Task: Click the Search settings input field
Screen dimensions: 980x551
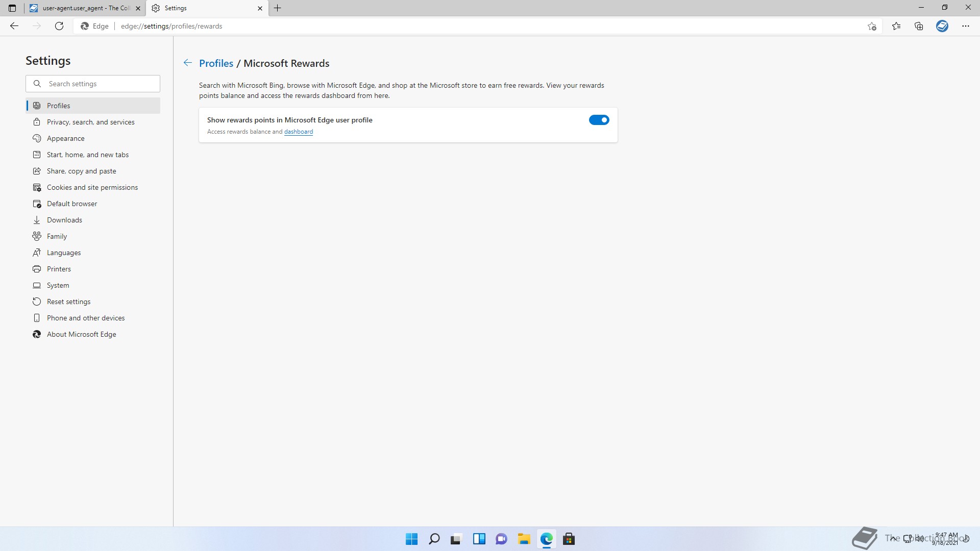Action: click(x=93, y=84)
